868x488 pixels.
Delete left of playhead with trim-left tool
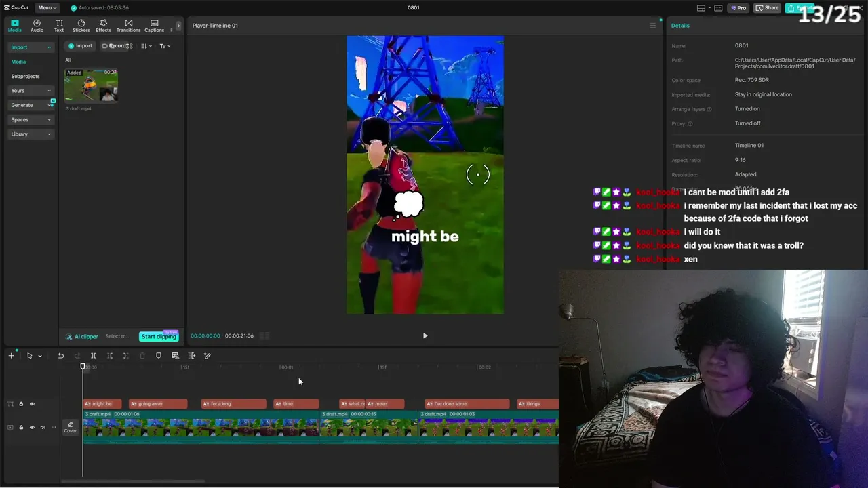109,355
